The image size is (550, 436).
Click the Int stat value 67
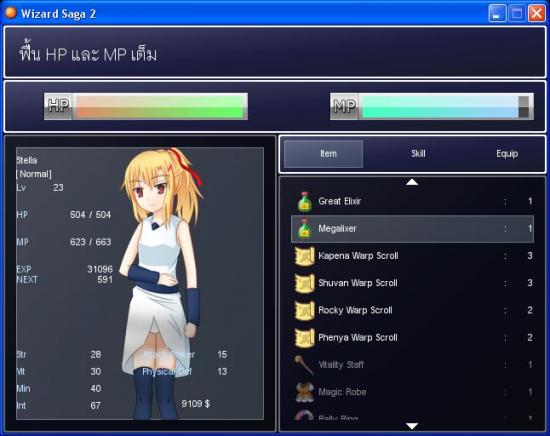click(95, 405)
